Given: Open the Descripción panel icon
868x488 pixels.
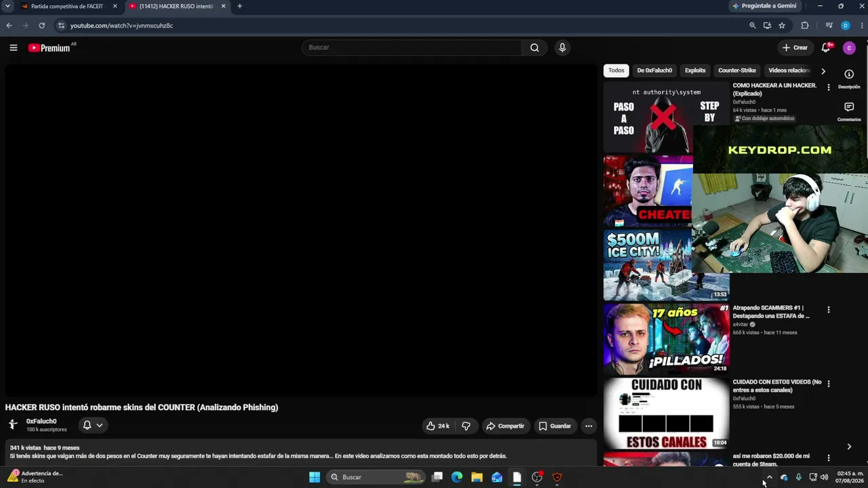Looking at the screenshot, I should coord(849,74).
